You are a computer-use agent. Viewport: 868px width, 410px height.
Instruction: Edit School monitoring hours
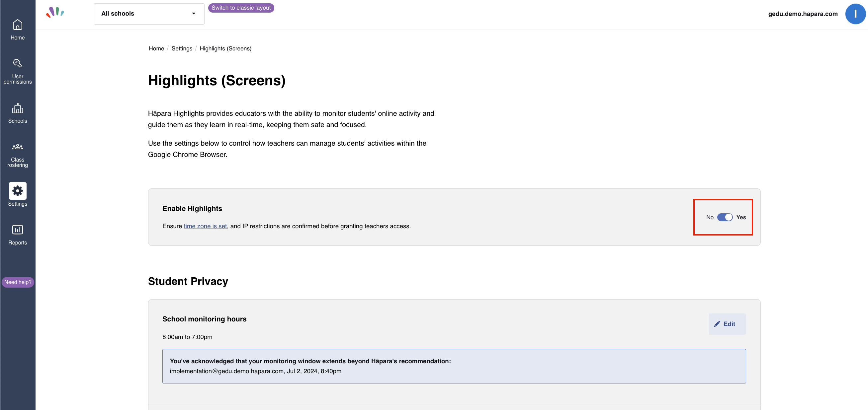pos(727,324)
